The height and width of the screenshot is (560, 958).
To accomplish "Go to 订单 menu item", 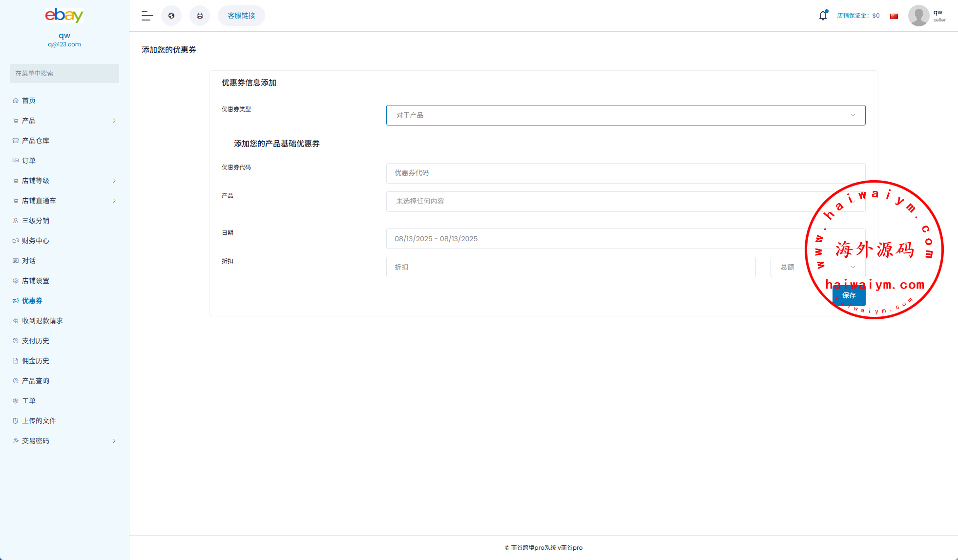I will coord(29,161).
